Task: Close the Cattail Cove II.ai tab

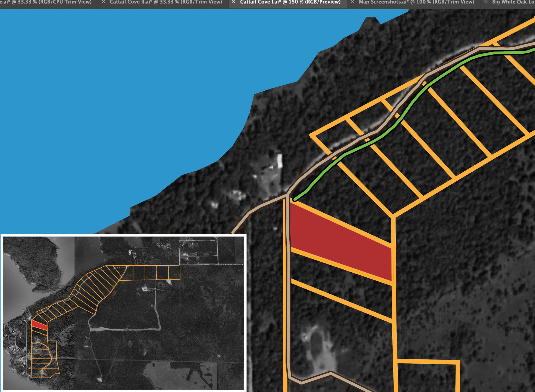Action: (103, 2)
